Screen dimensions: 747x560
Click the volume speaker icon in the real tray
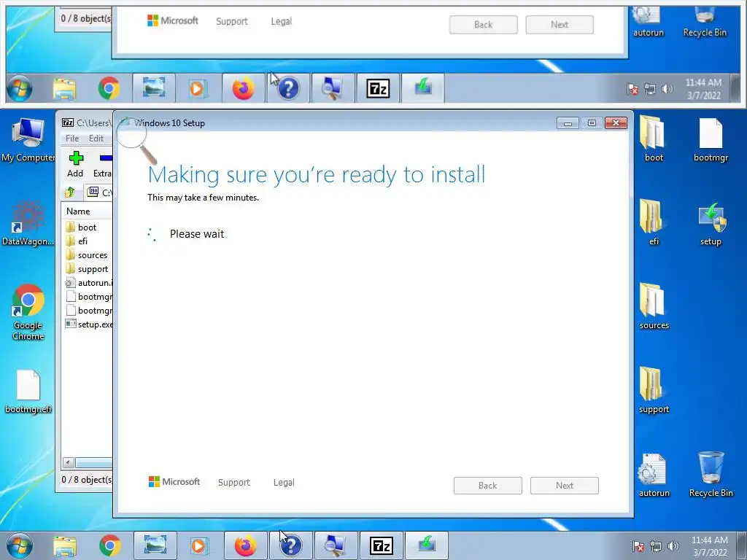click(673, 546)
